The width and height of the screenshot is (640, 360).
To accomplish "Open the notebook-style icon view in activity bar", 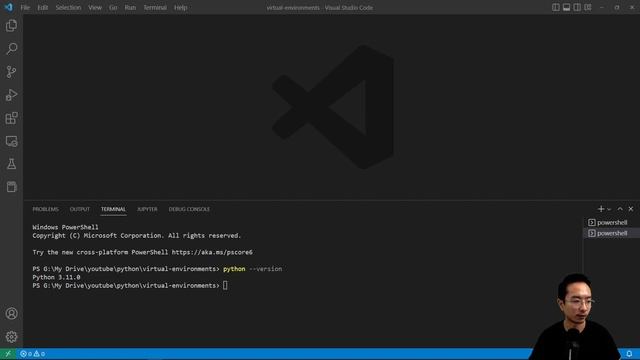I will coord(11,187).
